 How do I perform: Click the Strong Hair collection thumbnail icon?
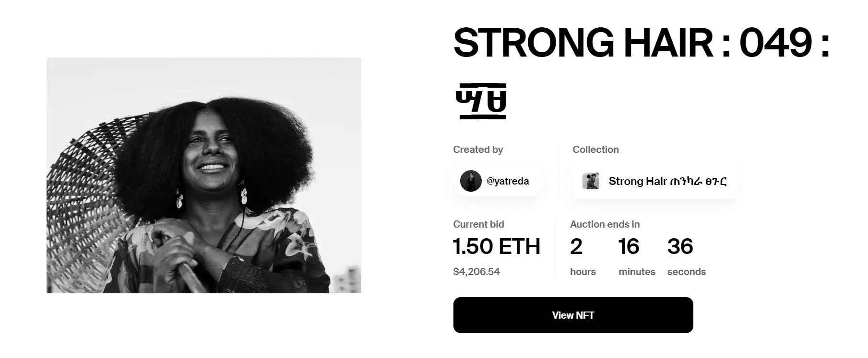click(x=591, y=181)
